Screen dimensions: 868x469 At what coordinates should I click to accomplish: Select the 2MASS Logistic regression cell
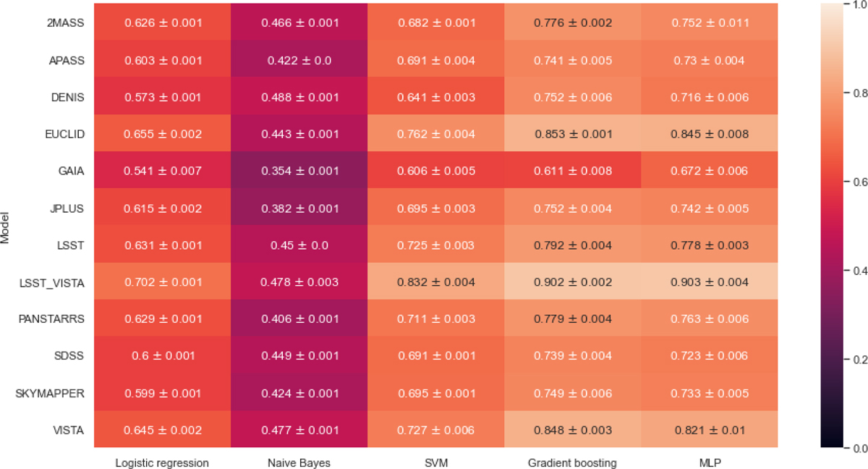coord(163,22)
